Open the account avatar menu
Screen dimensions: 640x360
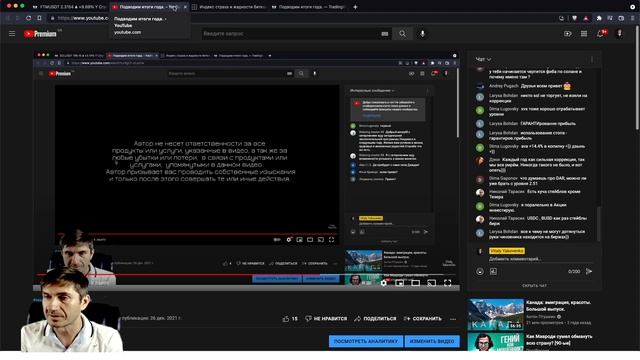point(619,34)
